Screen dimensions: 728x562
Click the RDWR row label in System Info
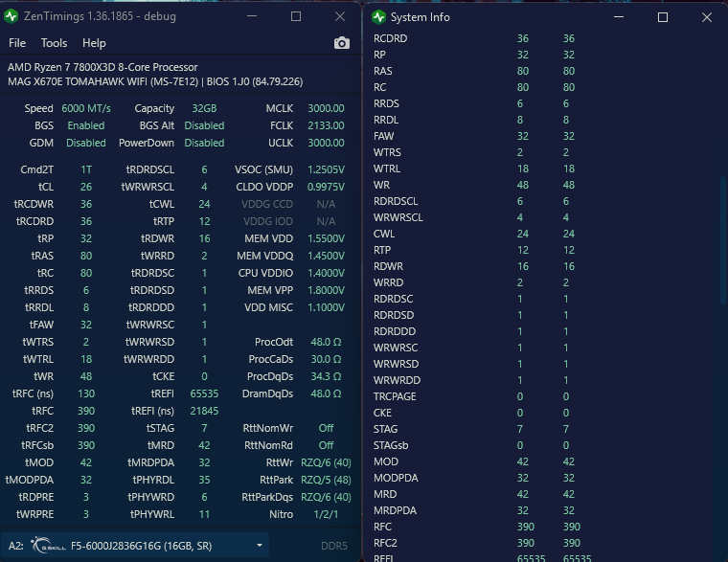388,266
